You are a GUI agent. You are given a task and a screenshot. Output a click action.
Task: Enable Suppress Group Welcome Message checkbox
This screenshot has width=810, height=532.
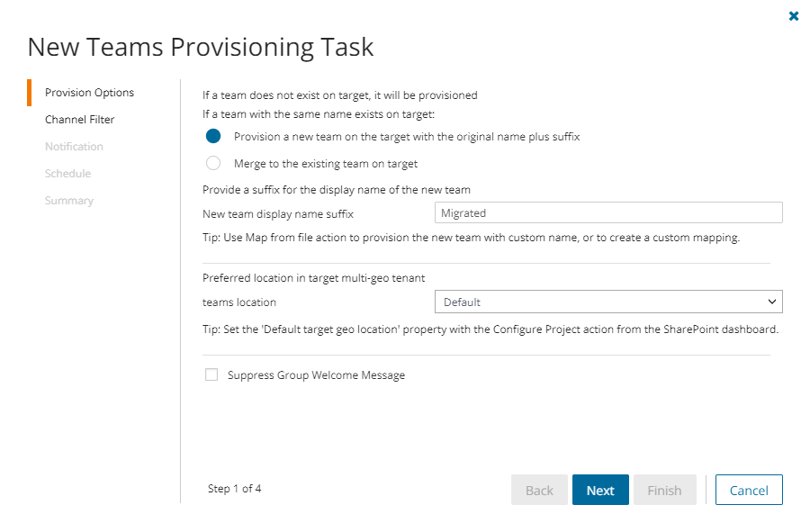tap(211, 375)
